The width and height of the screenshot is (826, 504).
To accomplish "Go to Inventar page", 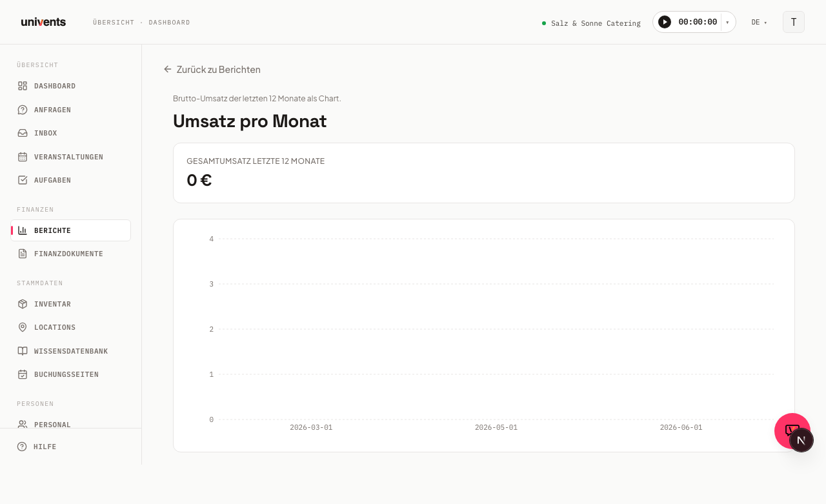I will click(71, 304).
